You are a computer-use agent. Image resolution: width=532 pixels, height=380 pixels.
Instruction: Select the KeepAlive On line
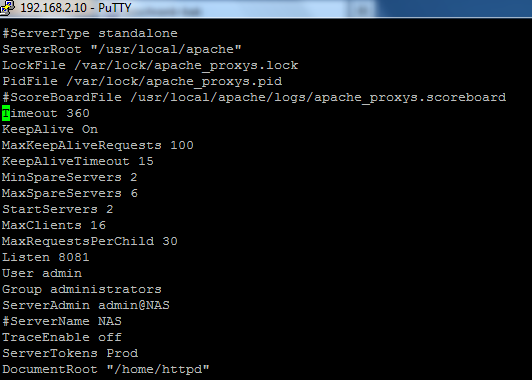[50, 129]
